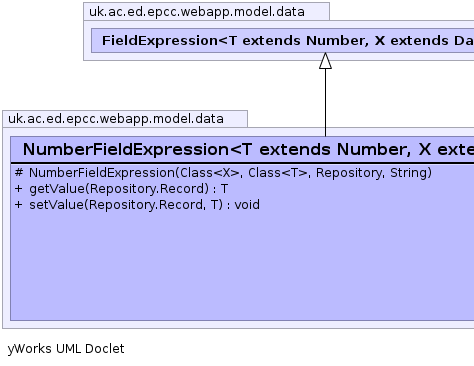Click the # protected visibility marker
The width and height of the screenshot is (474, 366).
(x=19, y=172)
